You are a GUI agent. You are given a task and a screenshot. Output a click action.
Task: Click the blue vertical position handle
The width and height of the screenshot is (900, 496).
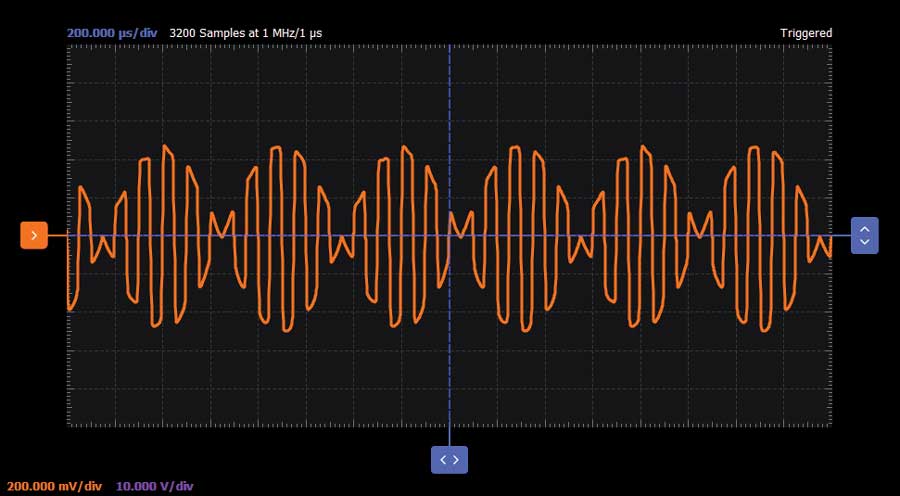(x=864, y=235)
